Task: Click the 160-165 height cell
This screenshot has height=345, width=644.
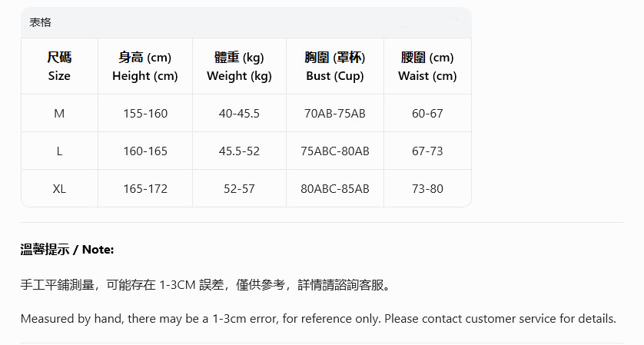Action: pyautogui.click(x=145, y=151)
